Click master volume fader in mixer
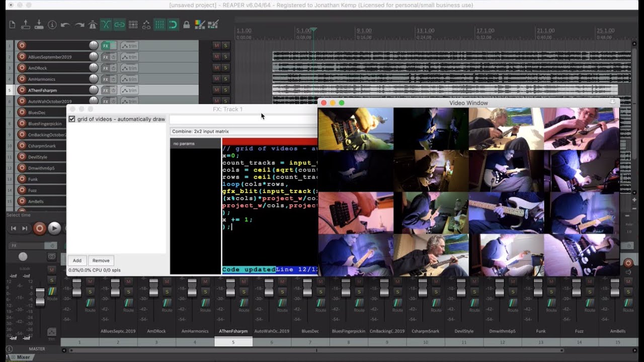The image size is (644, 362). point(40,297)
